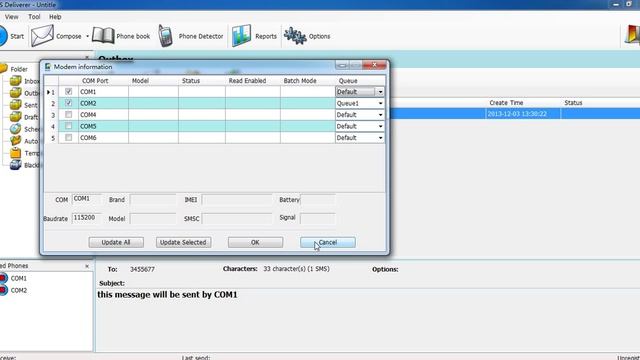Click the Baudrate field showing 115200
640x360 pixels.
tap(86, 218)
